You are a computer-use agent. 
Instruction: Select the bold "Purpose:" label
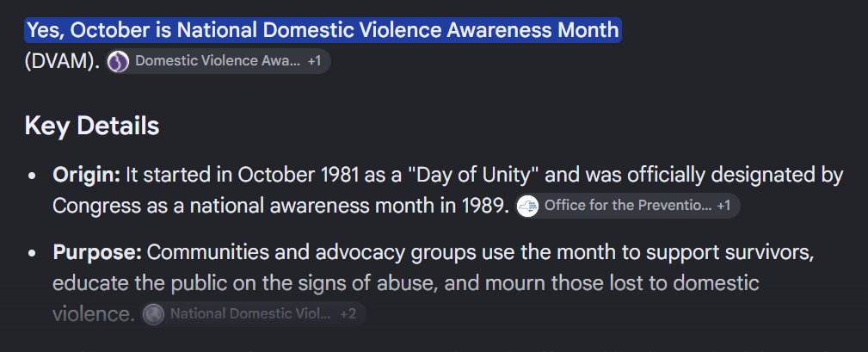click(x=97, y=252)
